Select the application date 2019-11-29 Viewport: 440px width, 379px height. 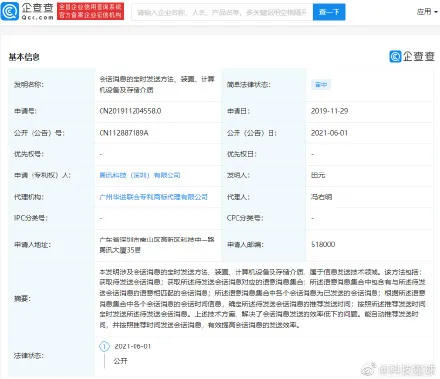click(x=329, y=111)
